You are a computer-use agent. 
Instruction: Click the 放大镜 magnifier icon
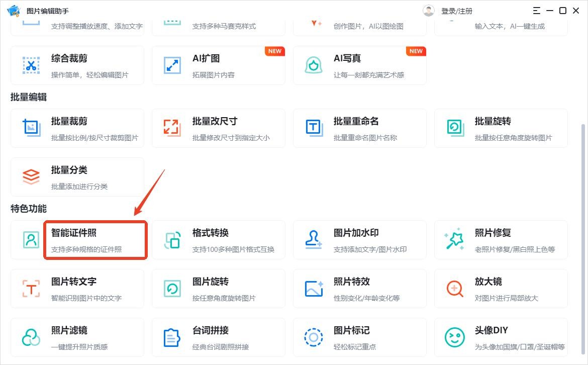point(455,289)
